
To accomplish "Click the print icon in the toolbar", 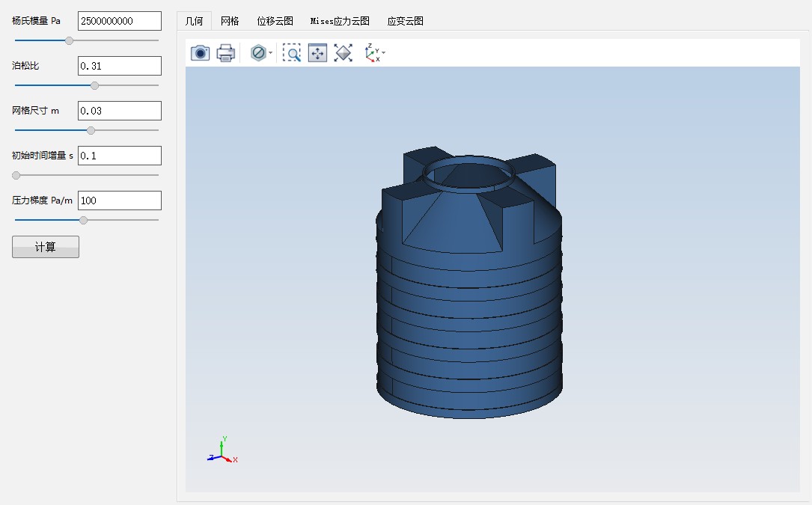I will coord(226,53).
